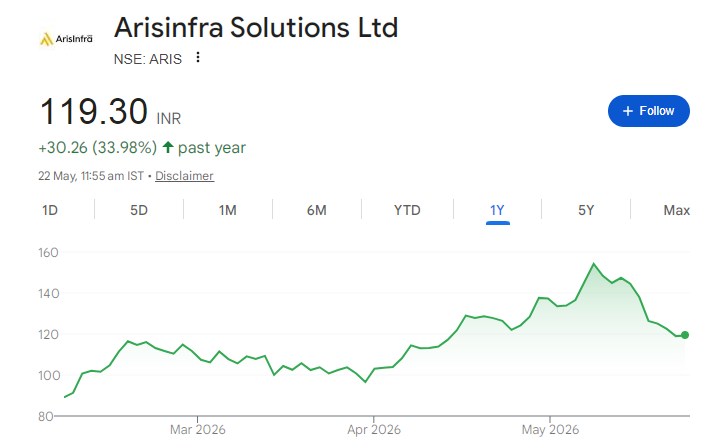
Task: Click the green current-price dot on chart
Action: (685, 335)
